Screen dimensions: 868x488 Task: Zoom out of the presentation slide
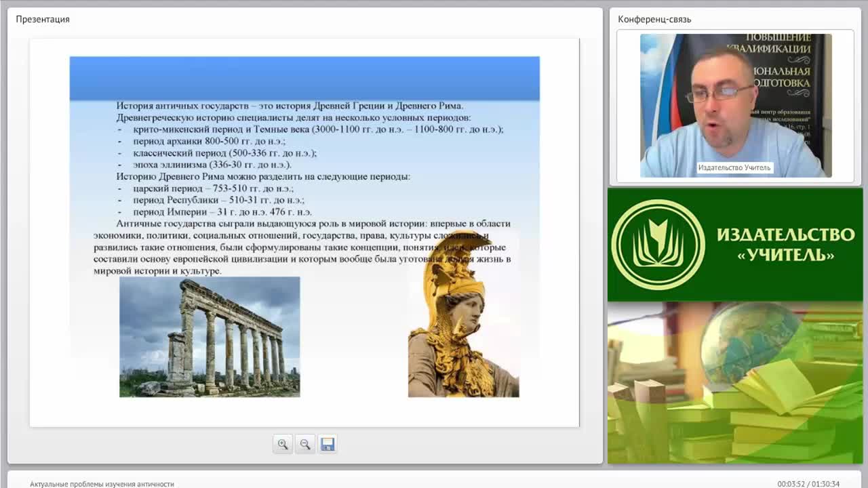[x=305, y=444]
